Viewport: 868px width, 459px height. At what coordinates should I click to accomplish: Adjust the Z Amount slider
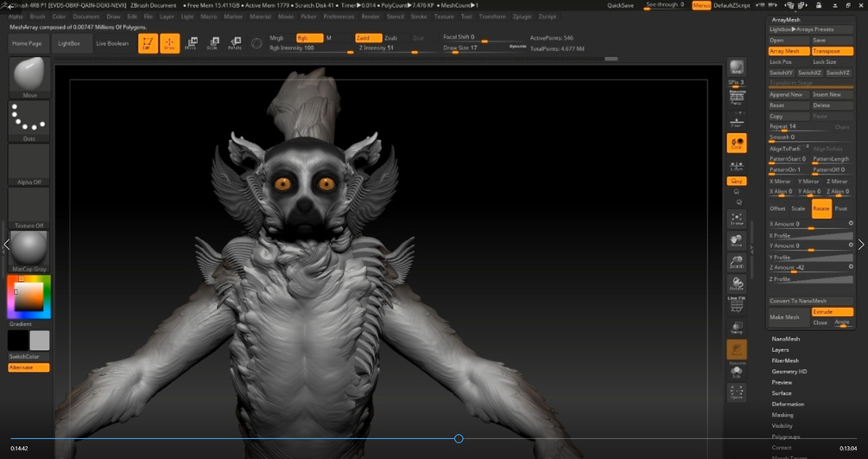[811, 268]
